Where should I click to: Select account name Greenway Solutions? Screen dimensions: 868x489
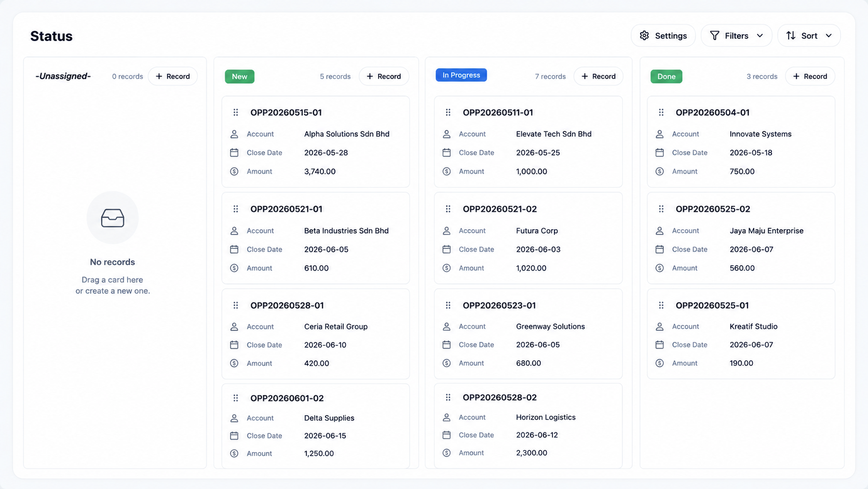click(550, 327)
